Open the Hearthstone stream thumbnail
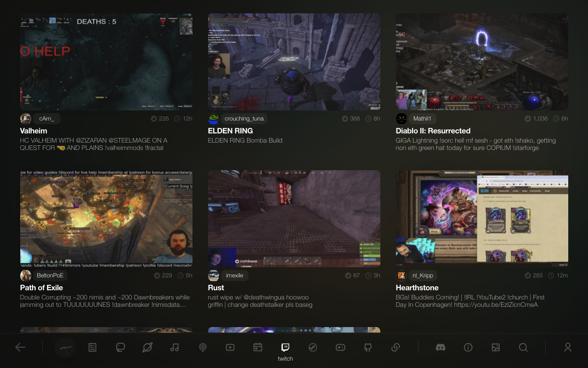This screenshot has width=588, height=368. [x=482, y=218]
